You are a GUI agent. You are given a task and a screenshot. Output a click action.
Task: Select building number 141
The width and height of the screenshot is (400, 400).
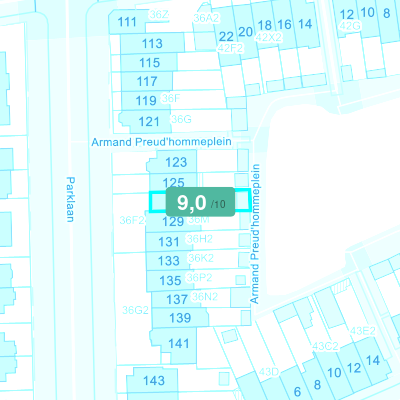coord(179,343)
